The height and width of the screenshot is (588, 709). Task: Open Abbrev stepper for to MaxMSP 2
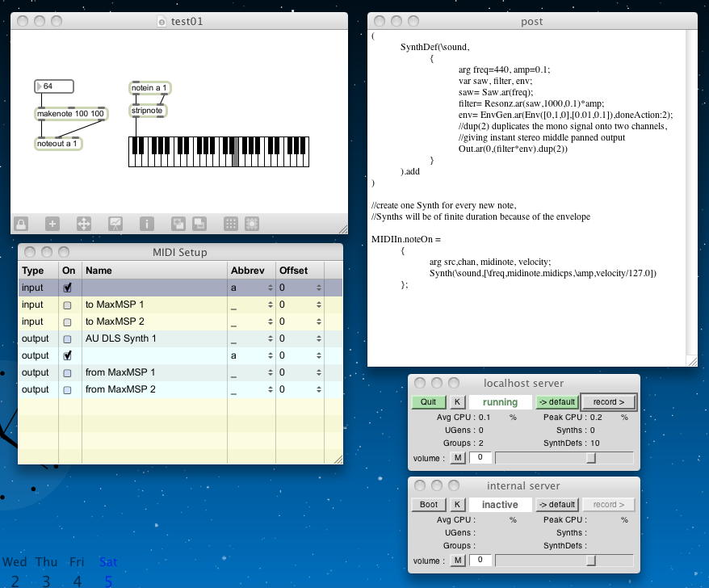click(x=270, y=321)
